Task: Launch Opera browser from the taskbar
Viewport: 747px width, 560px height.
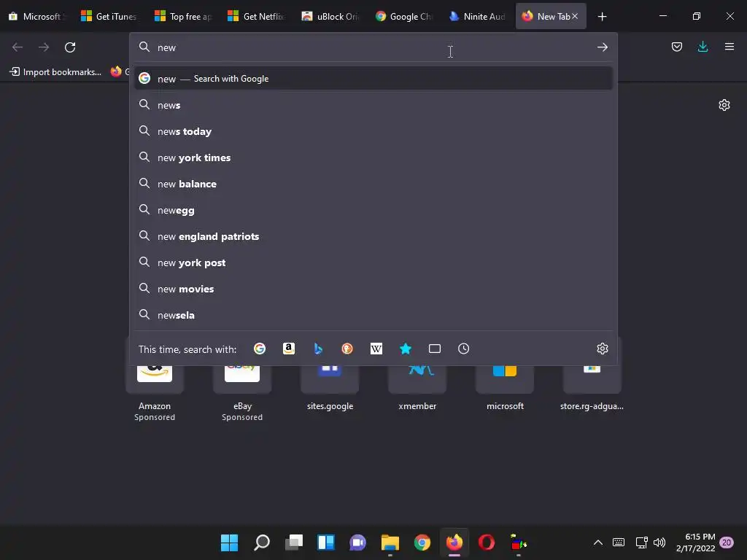Action: coord(487,542)
